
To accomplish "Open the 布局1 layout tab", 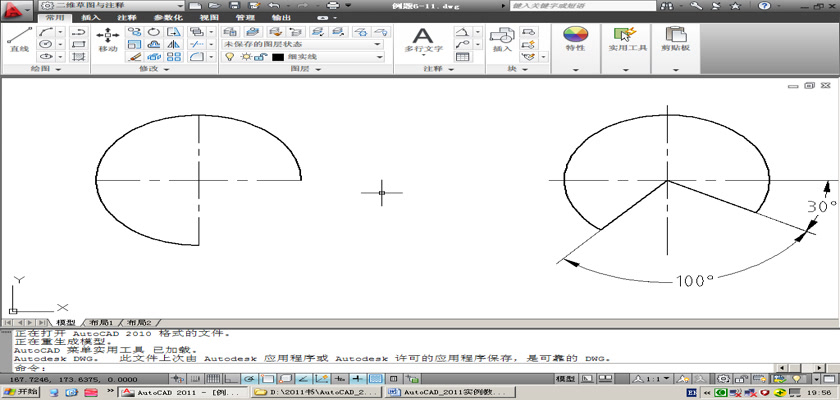I will tap(101, 323).
